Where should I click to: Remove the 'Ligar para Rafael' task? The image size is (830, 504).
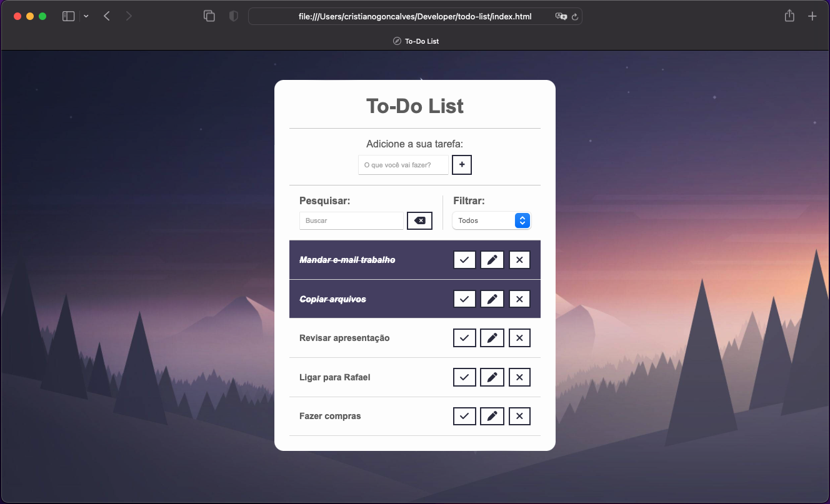click(x=519, y=377)
